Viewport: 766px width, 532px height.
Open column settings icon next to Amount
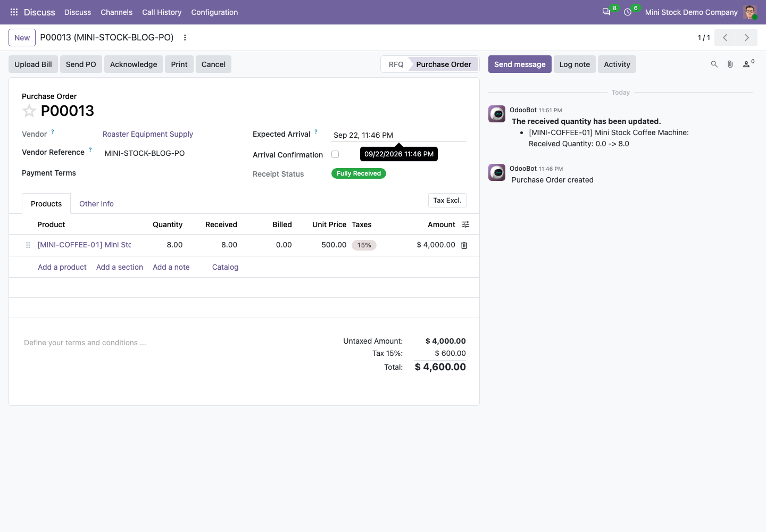coord(466,225)
